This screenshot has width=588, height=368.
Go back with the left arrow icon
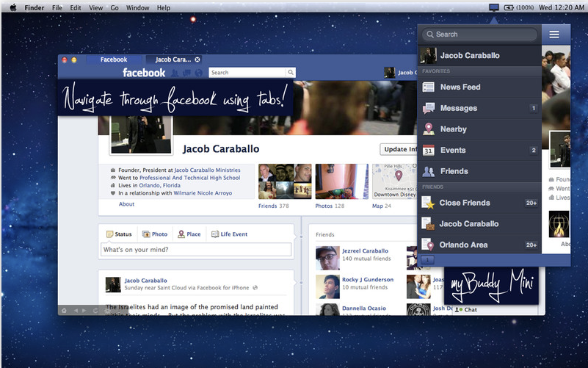pos(76,311)
